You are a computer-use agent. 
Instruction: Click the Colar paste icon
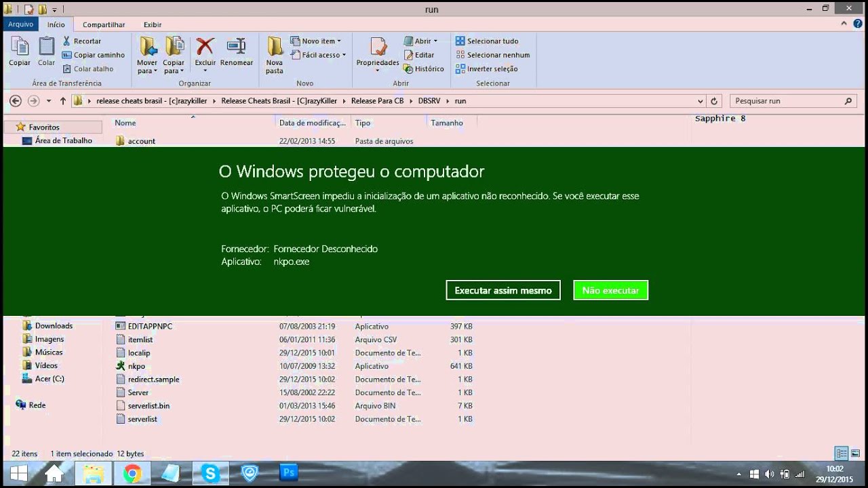coord(46,52)
